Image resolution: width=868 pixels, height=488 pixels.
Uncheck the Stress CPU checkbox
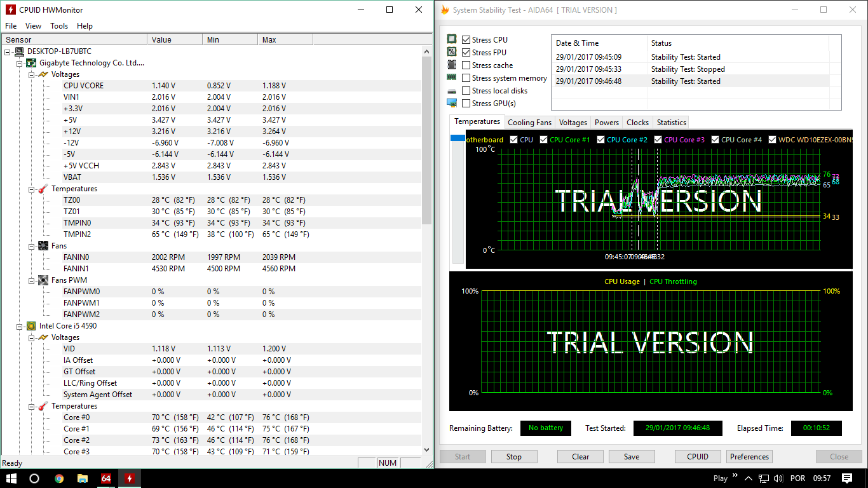pyautogui.click(x=466, y=39)
